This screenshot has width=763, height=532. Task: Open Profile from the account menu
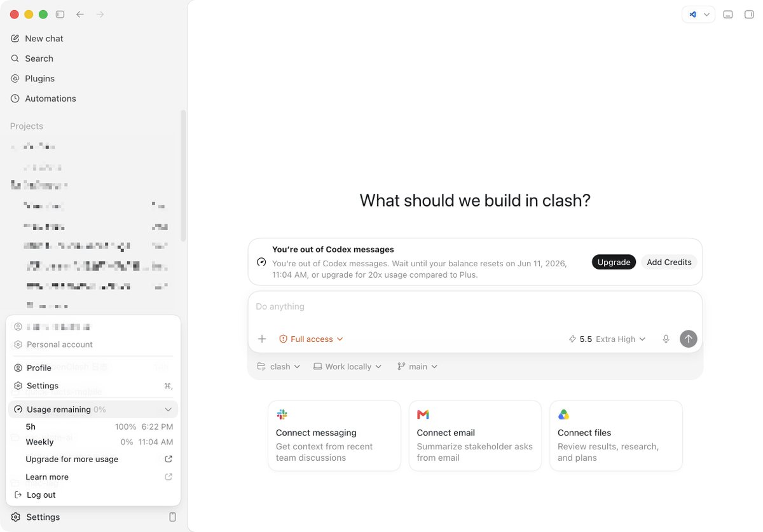point(93,368)
